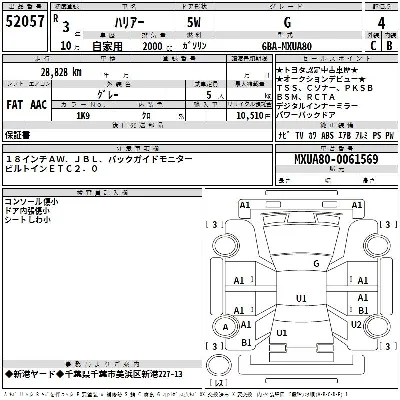Select デジタルインナーミラー text
This screenshot has width=400, height=400.
[317, 106]
